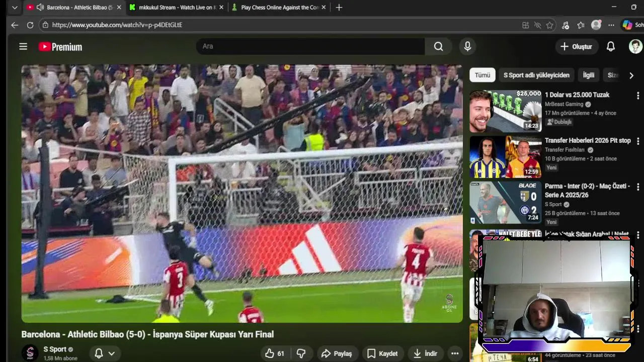The width and height of the screenshot is (644, 362).
Task: Open S Sport channel name link
Action: tap(55, 349)
